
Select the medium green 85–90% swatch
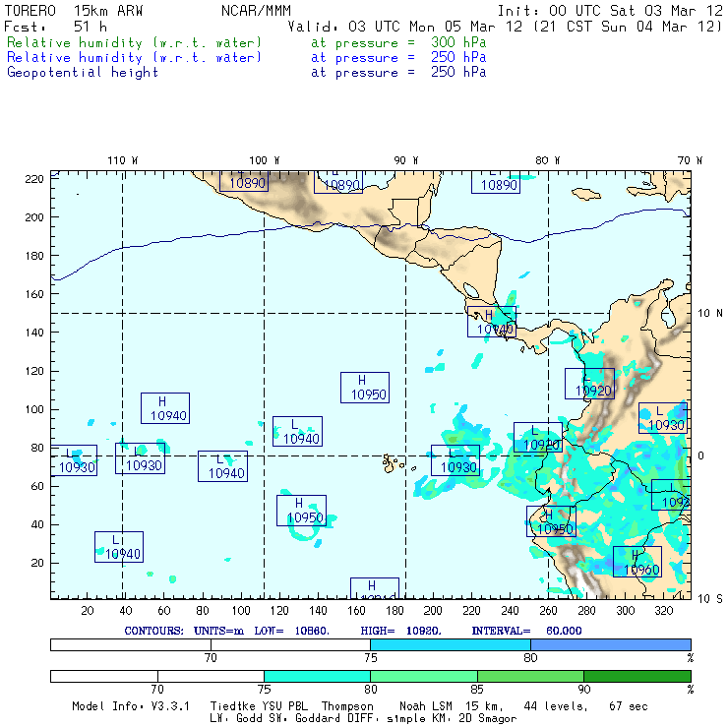(x=530, y=676)
